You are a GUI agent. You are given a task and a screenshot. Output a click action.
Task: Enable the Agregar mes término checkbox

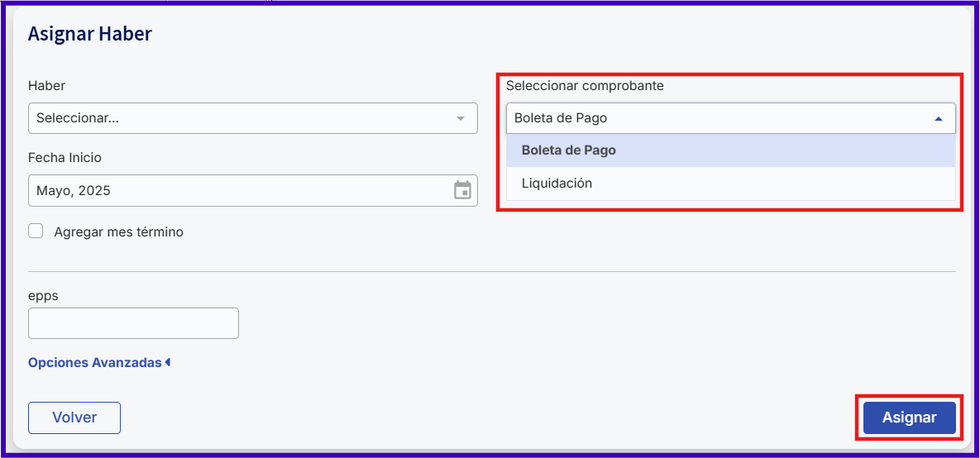tap(36, 231)
